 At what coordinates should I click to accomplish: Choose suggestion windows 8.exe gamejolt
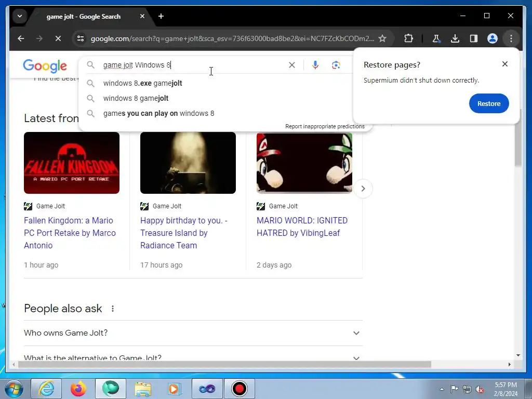pos(142,83)
